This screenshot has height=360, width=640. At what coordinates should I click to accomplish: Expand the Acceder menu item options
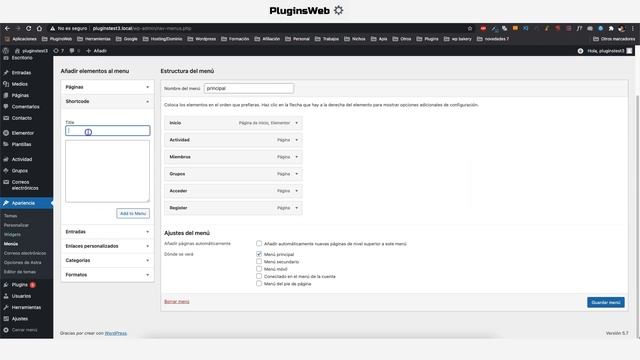297,191
